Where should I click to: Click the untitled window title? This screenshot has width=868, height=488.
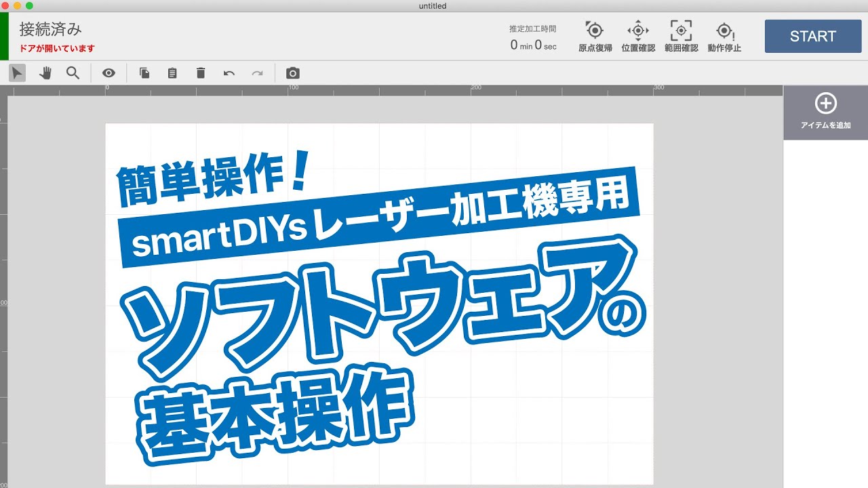click(433, 6)
